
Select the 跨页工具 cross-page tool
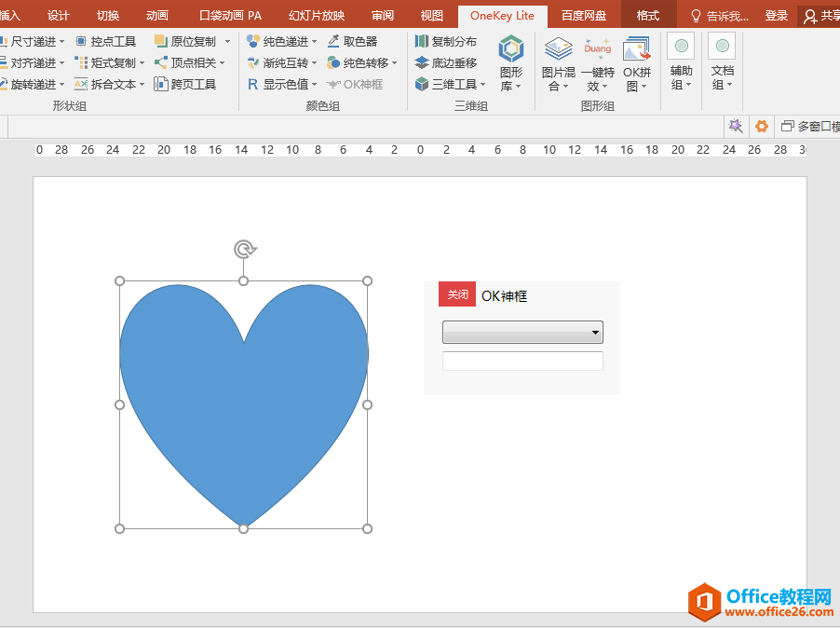pos(184,84)
